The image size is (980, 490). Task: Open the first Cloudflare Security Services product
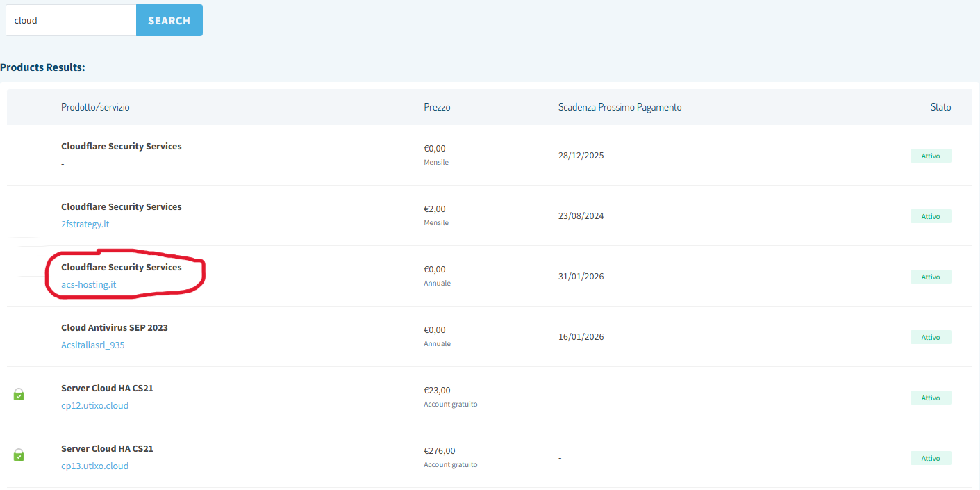121,146
